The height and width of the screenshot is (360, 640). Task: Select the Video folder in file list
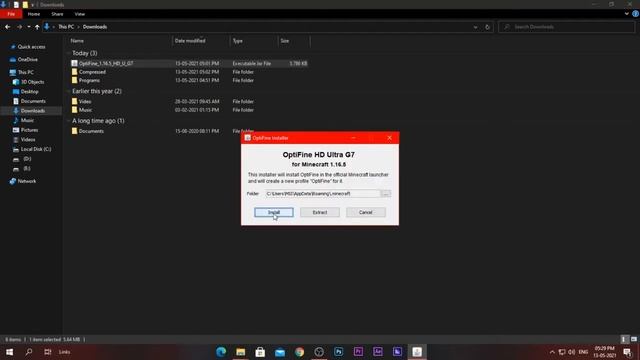[85, 101]
